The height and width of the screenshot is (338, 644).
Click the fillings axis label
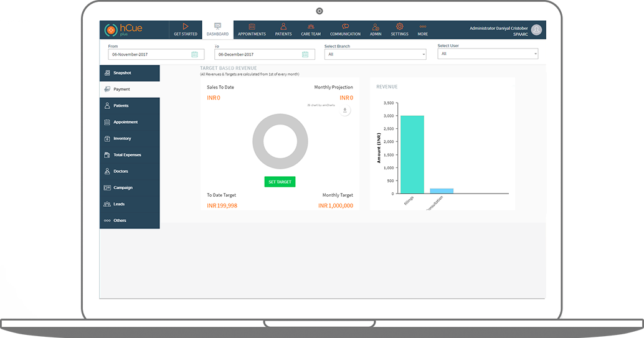click(409, 200)
